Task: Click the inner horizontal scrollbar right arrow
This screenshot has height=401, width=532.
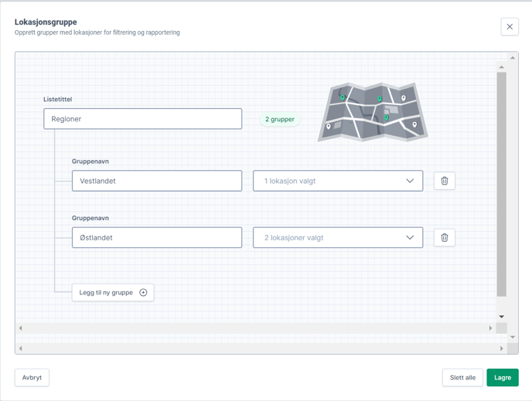Action: (490, 328)
